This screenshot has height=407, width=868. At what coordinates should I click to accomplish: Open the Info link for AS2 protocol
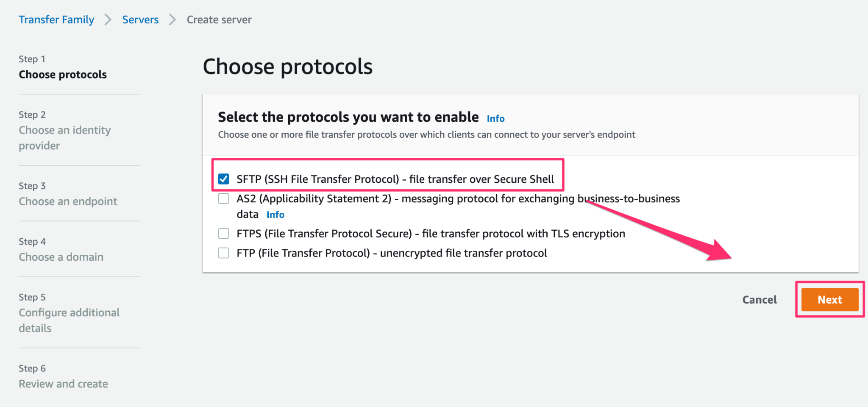275,215
